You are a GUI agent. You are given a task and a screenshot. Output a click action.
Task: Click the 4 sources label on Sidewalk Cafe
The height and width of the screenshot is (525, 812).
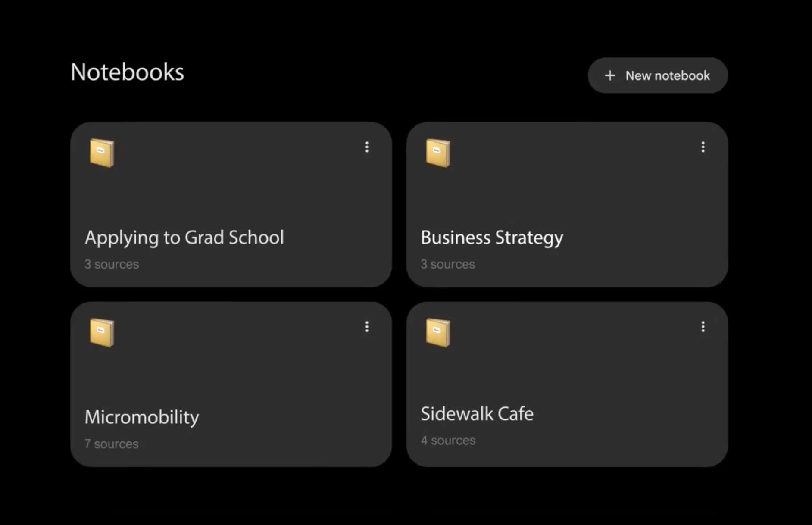point(448,440)
